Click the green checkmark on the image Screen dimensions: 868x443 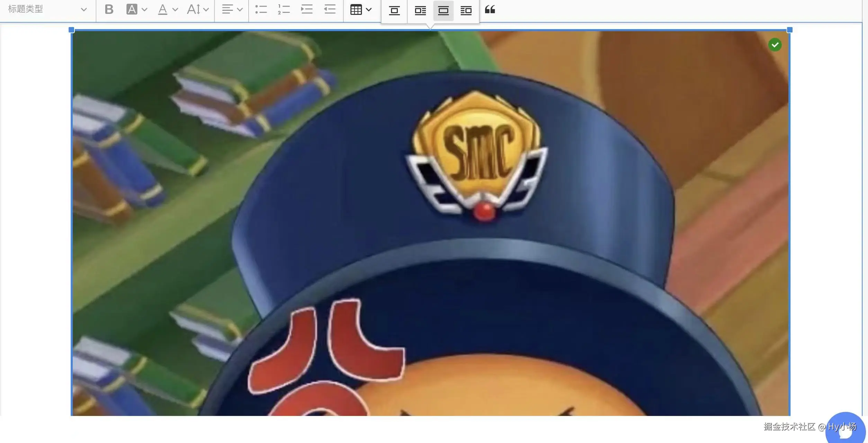point(776,44)
